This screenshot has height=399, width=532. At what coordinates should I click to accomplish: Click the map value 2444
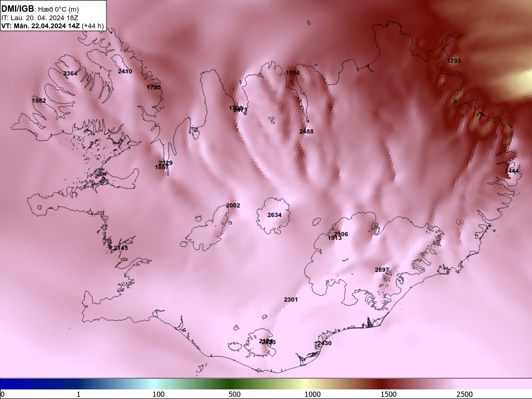pyautogui.click(x=512, y=171)
